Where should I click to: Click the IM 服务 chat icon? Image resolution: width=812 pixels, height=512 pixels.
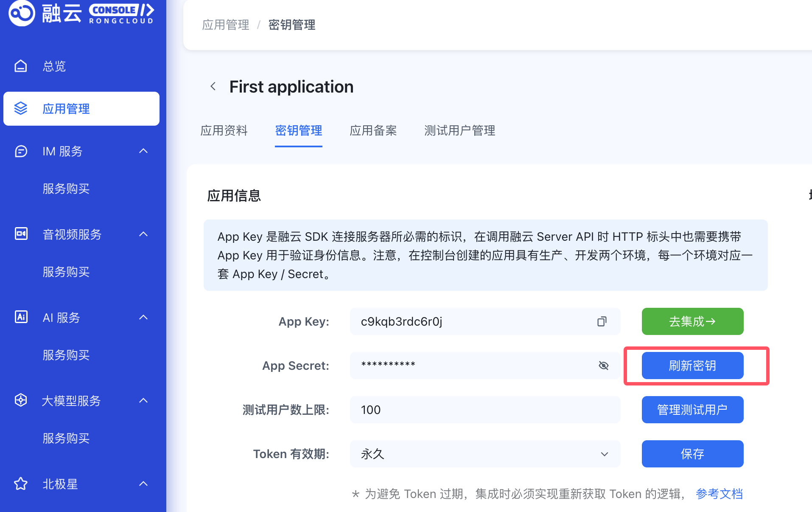21,151
